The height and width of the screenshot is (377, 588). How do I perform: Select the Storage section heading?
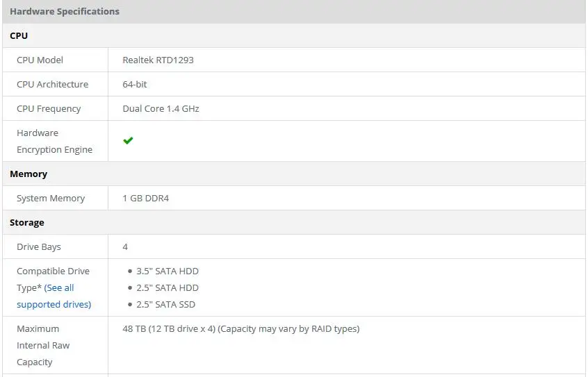pos(27,223)
